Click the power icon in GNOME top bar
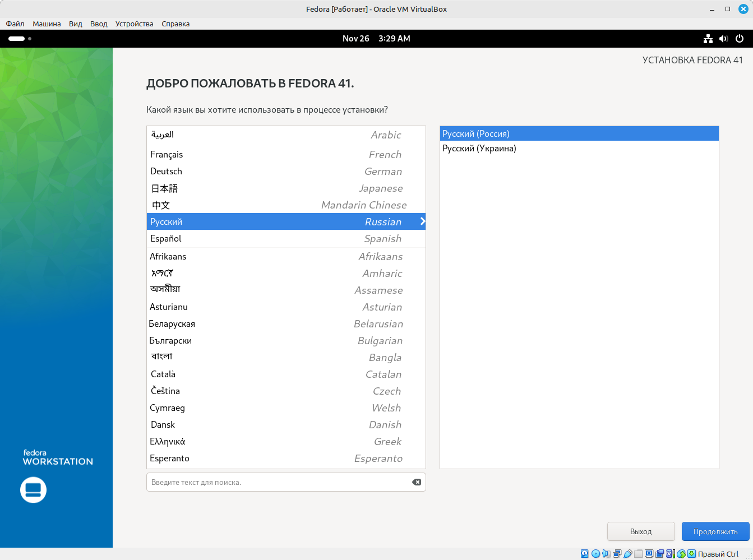 pyautogui.click(x=740, y=39)
